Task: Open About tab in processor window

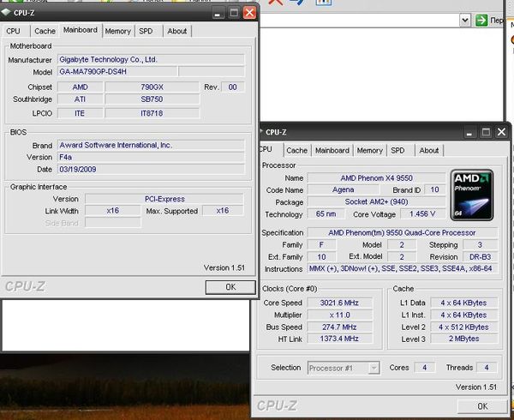Action: (429, 151)
